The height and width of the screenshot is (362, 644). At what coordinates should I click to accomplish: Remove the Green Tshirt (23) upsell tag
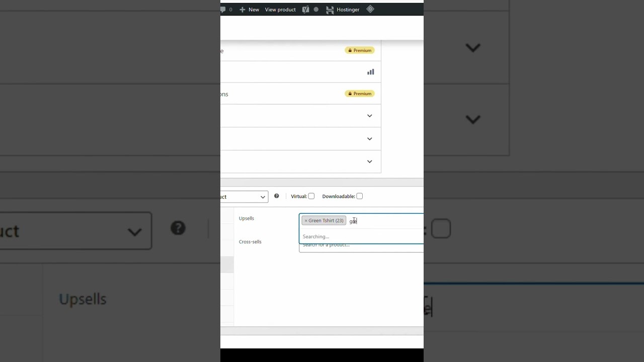[306, 221]
